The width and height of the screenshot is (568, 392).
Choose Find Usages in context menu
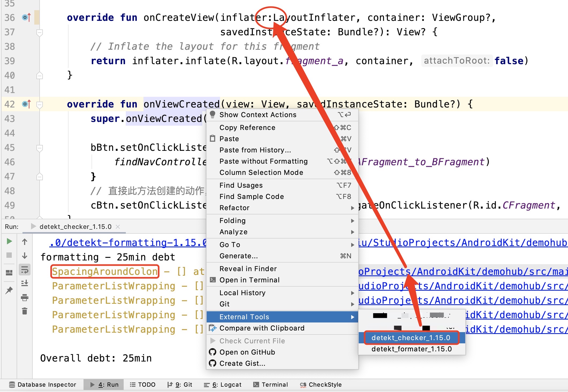[x=241, y=185]
